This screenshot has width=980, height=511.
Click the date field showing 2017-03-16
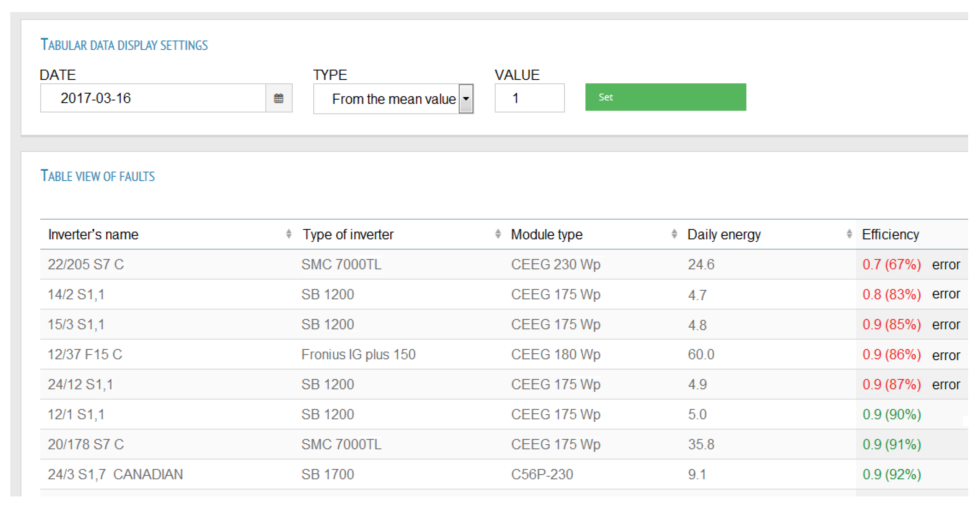point(152,98)
